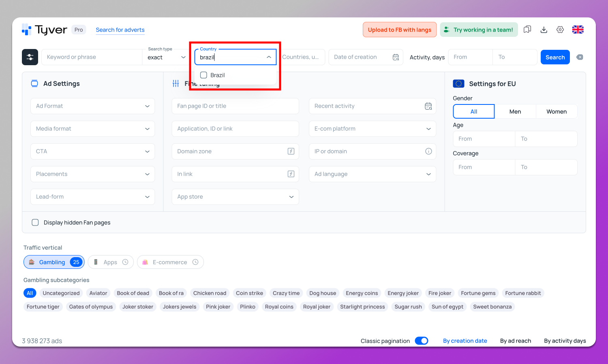Check the Brazil country option
The height and width of the screenshot is (364, 608).
[x=204, y=75]
